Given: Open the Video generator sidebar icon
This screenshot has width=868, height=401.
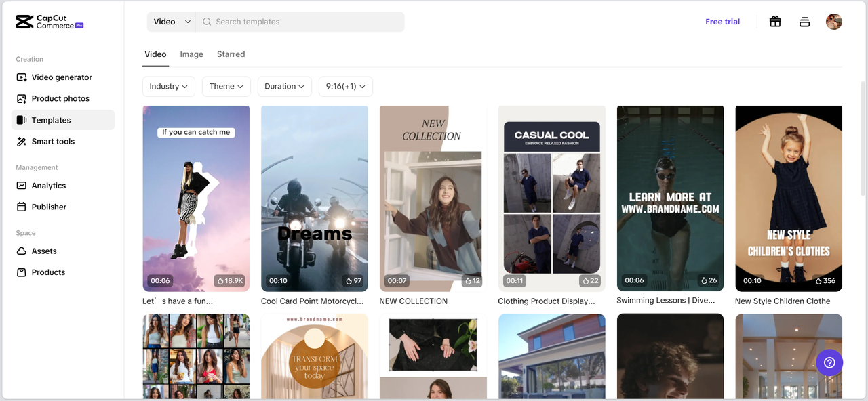Looking at the screenshot, I should tap(22, 77).
